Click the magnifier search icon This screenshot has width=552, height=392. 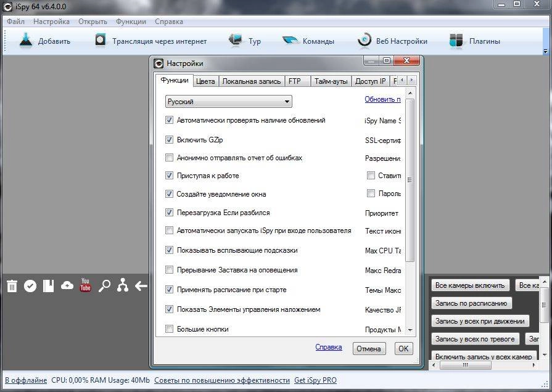click(104, 286)
